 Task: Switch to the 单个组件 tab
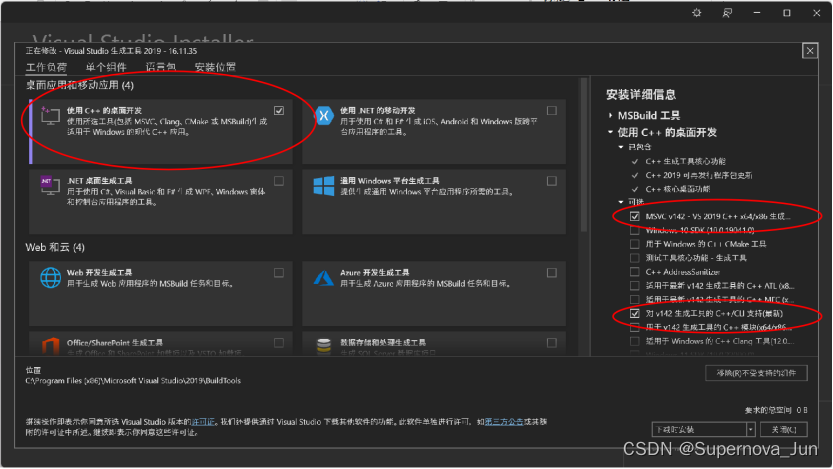106,67
